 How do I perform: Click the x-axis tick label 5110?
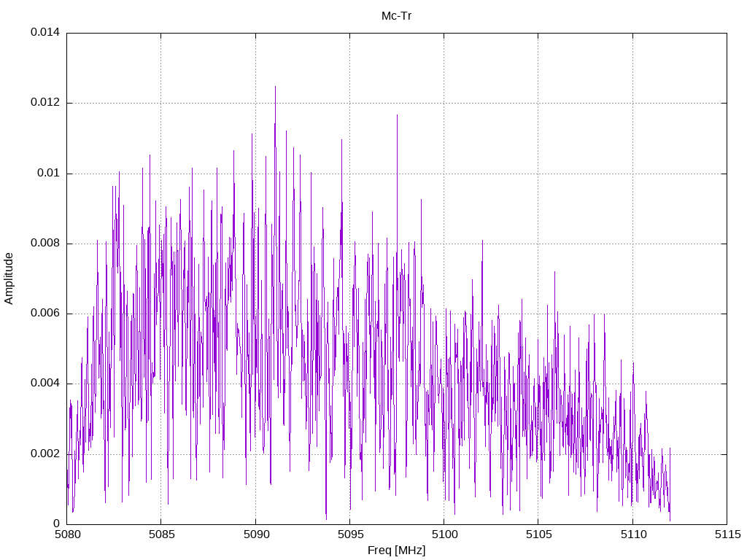tap(633, 534)
